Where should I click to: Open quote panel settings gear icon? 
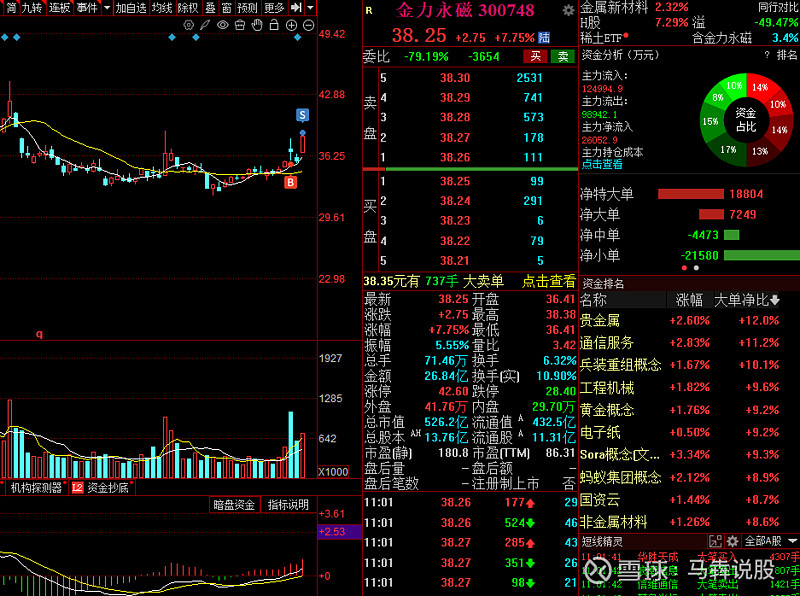click(x=568, y=10)
